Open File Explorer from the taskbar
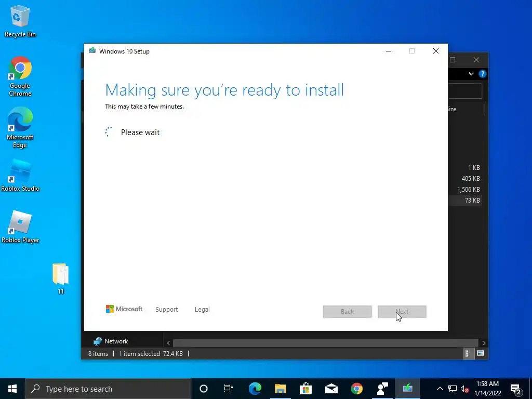This screenshot has height=399, width=532. [x=280, y=389]
